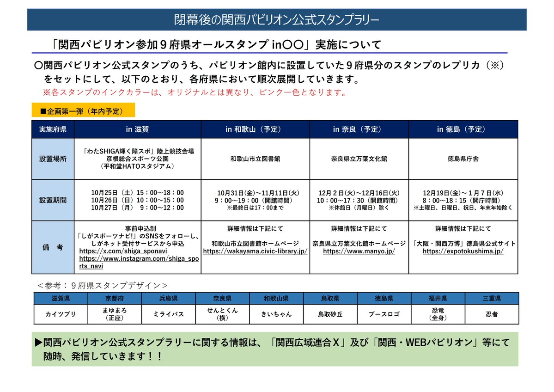Viewport: 554px width, 392px height.
Task: Click the stamp design cell 恐竜（全身）
Action: click(438, 314)
